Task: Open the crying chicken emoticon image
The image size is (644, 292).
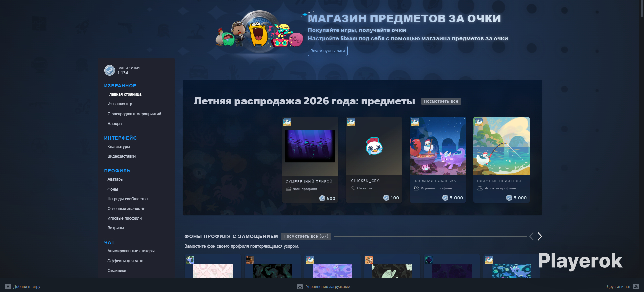Action: [x=374, y=146]
